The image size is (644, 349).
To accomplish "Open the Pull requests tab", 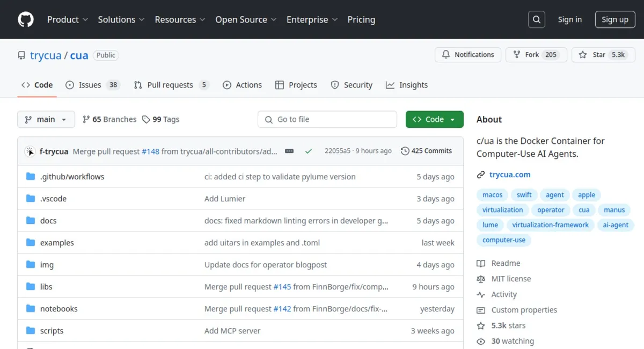I will (171, 85).
